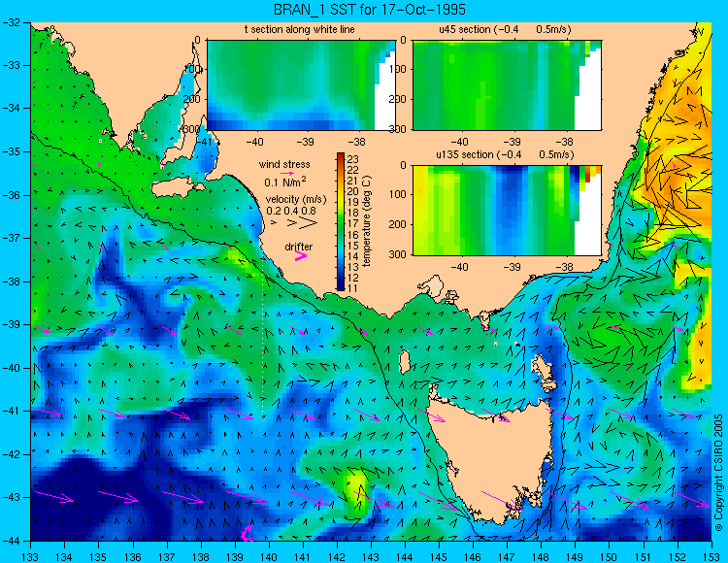Click the colour bar tick label "20"
Image resolution: width=728 pixels, height=563 pixels.
click(353, 190)
